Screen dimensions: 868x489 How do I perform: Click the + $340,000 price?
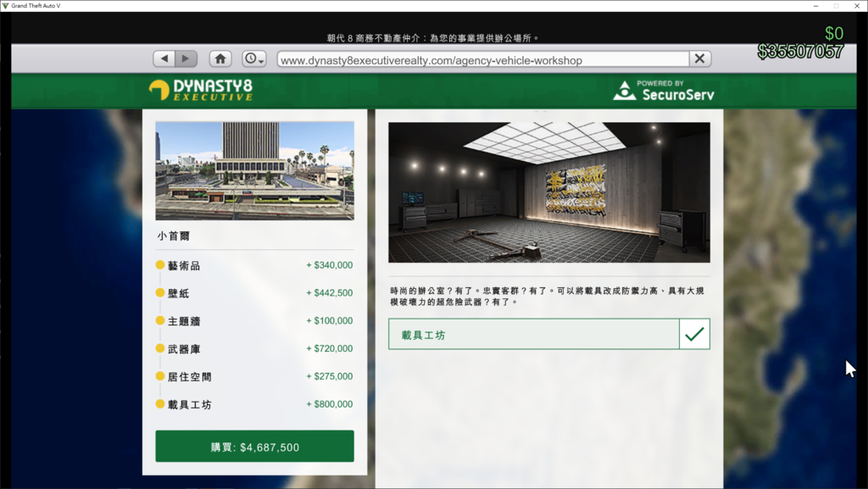[330, 265]
